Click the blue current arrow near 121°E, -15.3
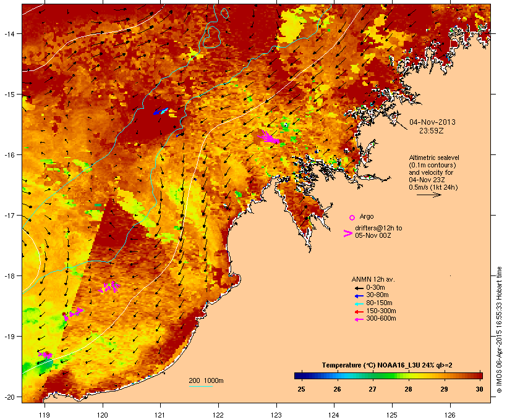 pos(160,111)
